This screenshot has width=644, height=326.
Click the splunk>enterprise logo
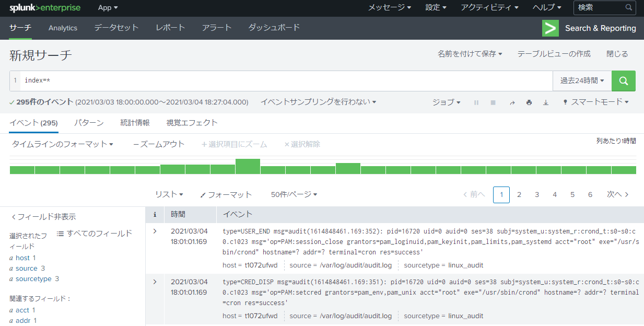coord(46,8)
